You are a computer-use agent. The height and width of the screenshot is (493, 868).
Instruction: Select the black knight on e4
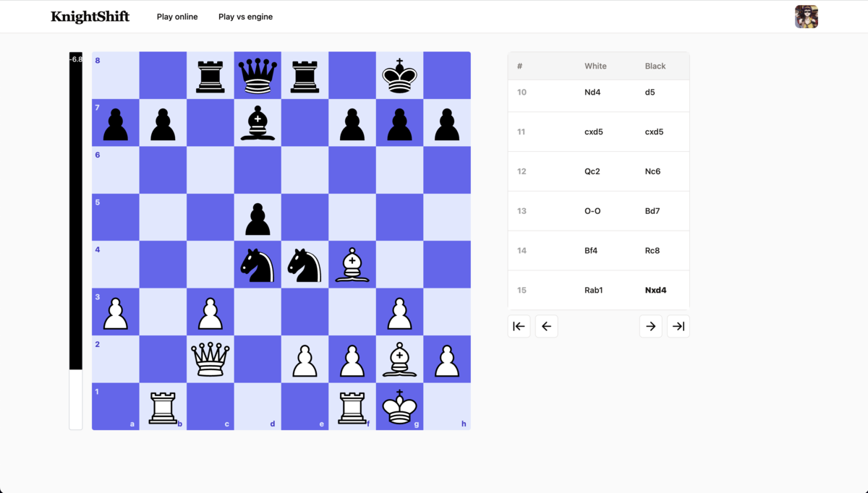(x=305, y=265)
